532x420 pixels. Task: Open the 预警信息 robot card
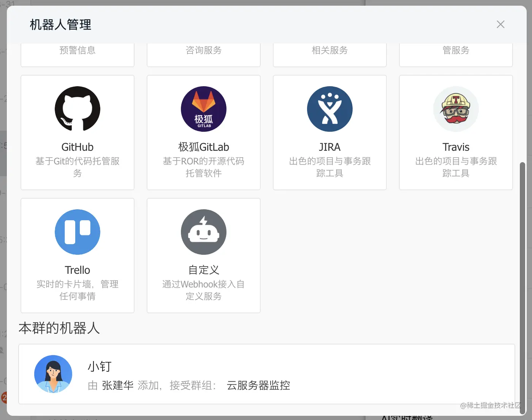(x=78, y=55)
